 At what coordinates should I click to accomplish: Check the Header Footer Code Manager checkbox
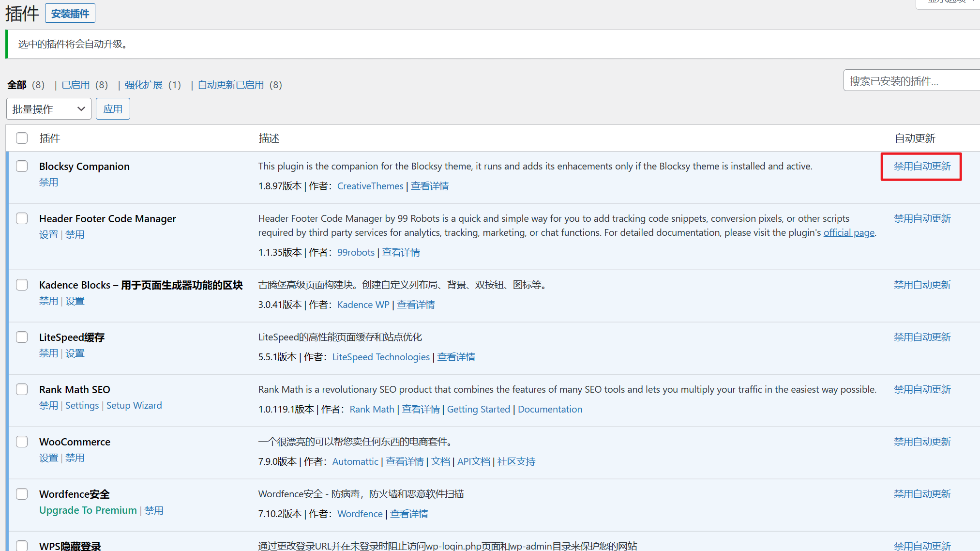tap(22, 218)
